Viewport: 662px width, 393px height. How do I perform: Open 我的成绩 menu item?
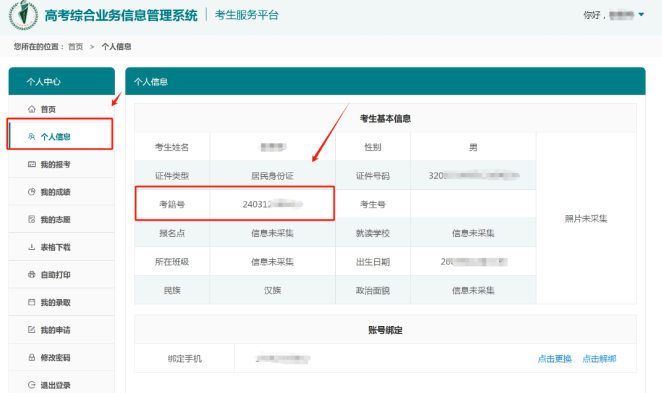[61, 192]
